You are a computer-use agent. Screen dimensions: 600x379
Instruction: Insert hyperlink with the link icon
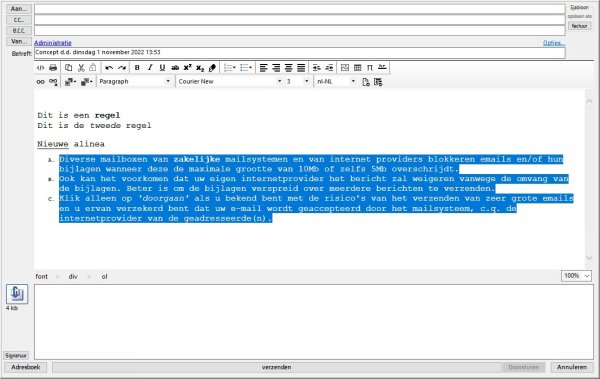41,82
